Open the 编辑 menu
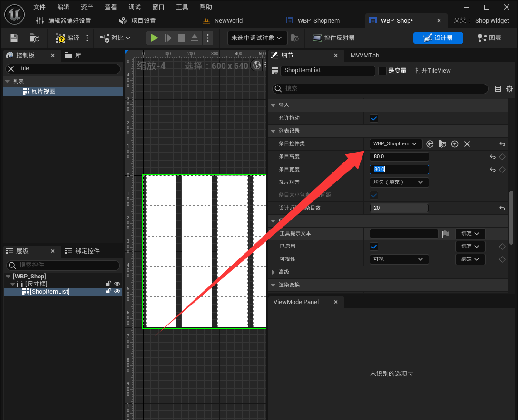 [63, 7]
